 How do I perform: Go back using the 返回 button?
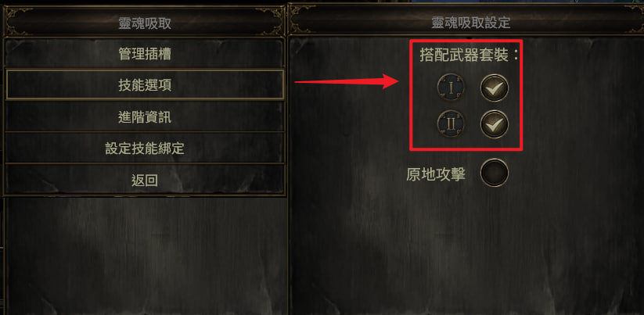[x=145, y=180]
